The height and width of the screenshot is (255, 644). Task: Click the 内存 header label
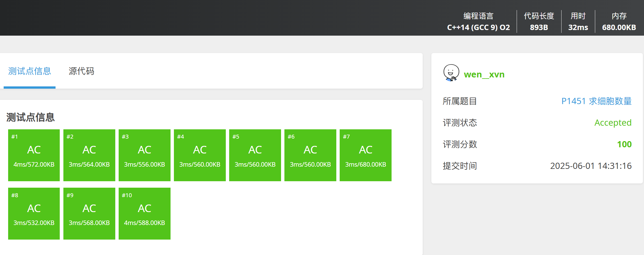tap(619, 16)
